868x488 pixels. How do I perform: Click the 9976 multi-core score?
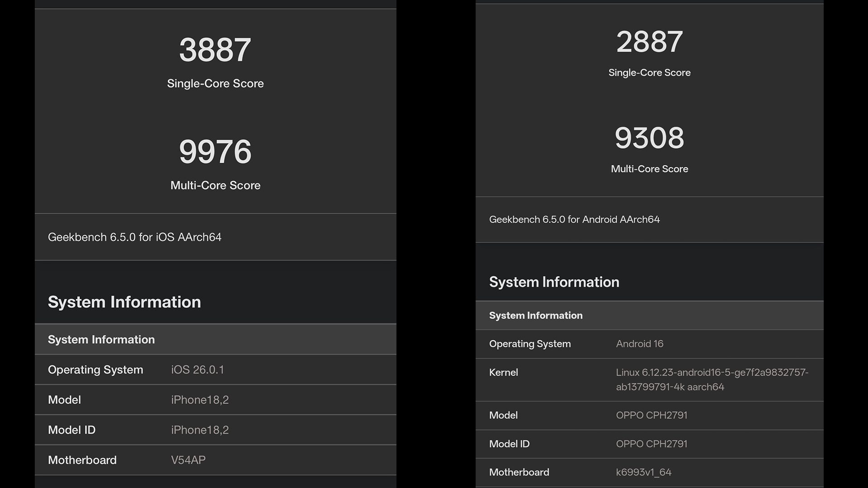pos(215,151)
